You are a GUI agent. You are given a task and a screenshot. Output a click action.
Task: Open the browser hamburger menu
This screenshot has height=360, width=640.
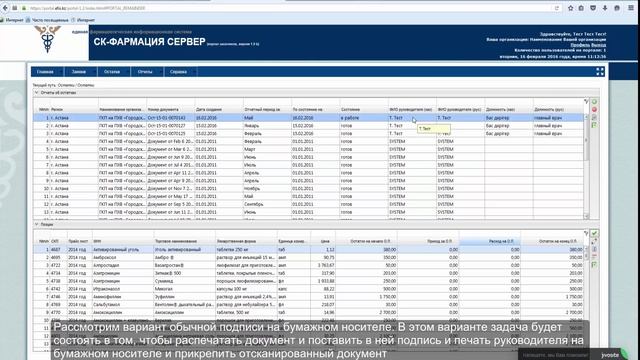631,8
